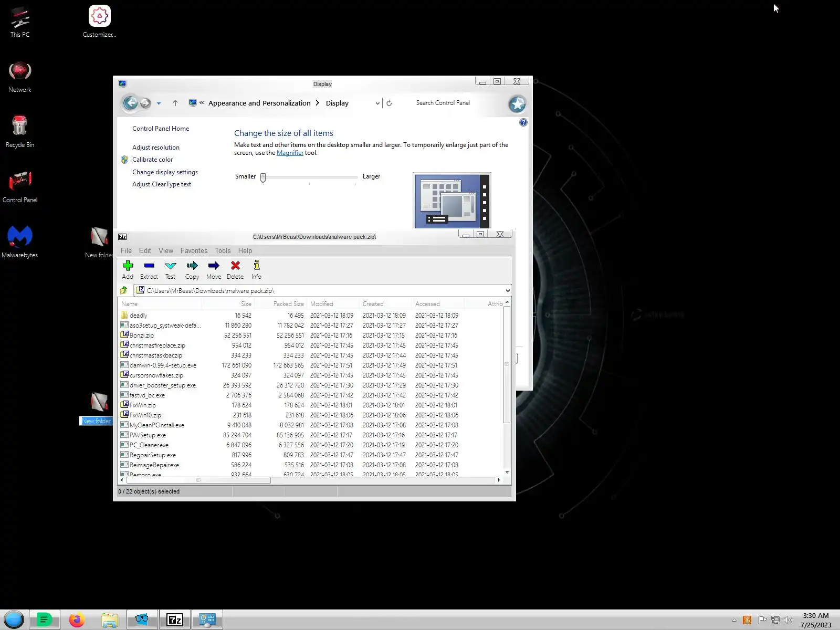This screenshot has width=840, height=630.
Task: Click the red Delete icon in 7-Zip
Action: point(235,269)
